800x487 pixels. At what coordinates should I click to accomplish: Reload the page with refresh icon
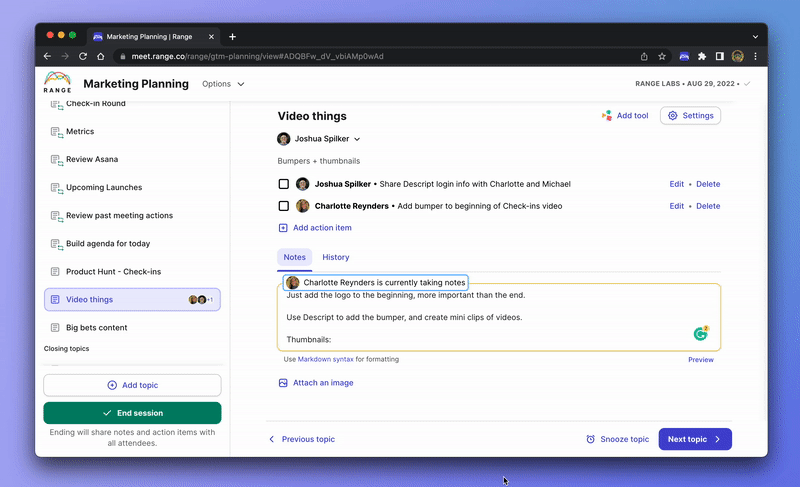[x=83, y=57]
